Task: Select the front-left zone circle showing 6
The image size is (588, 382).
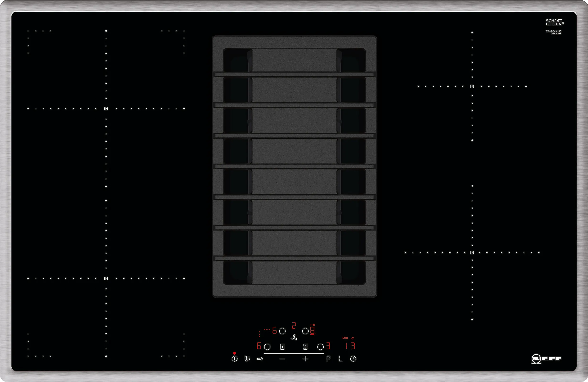Action: pos(267,347)
